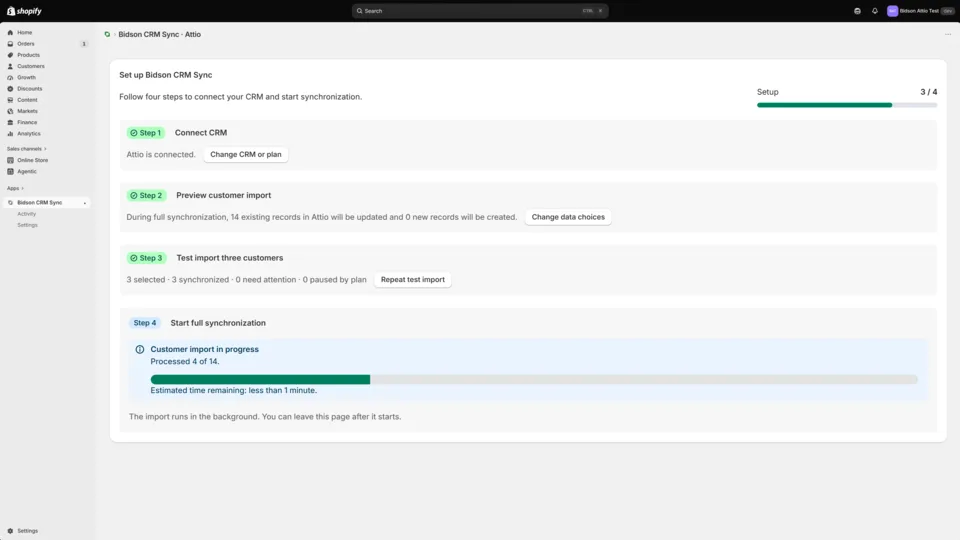
Task: Click the Orders count badge
Action: [84, 44]
